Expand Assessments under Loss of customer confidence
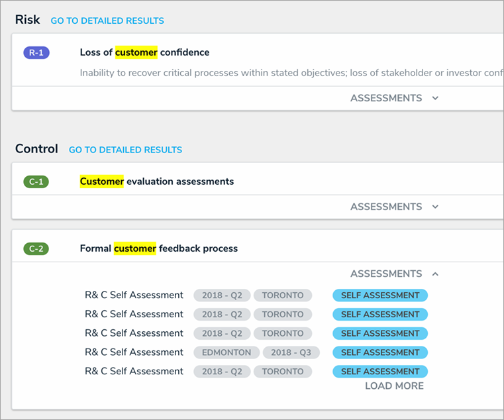This screenshot has width=504, height=420. [395, 98]
